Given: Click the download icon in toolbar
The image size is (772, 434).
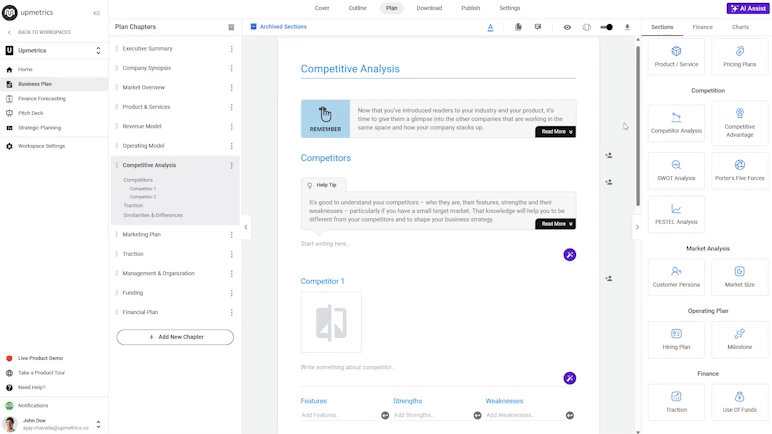Looking at the screenshot, I should tap(627, 27).
